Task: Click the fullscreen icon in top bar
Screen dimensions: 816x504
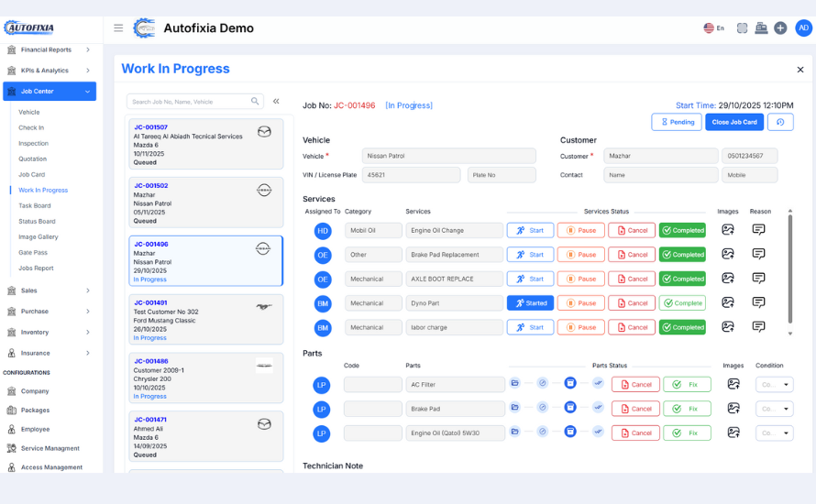Action: click(742, 28)
